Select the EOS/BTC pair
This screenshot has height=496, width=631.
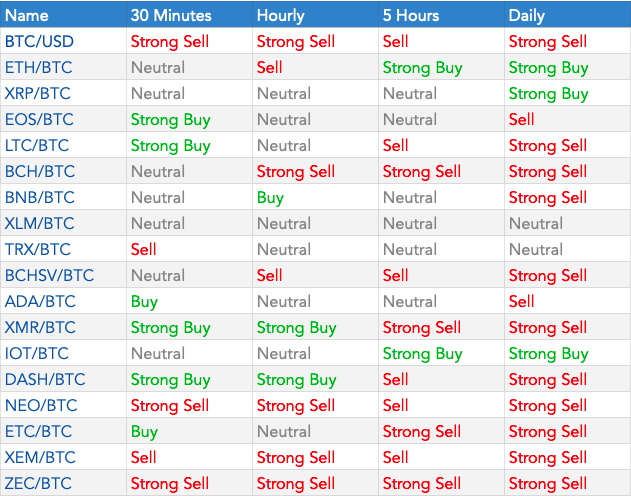(x=39, y=119)
